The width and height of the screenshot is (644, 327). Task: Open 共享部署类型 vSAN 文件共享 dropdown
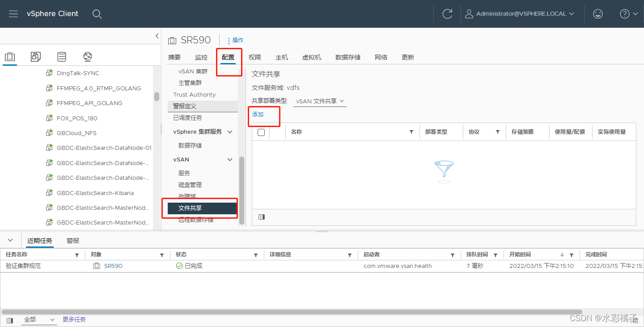coord(320,101)
